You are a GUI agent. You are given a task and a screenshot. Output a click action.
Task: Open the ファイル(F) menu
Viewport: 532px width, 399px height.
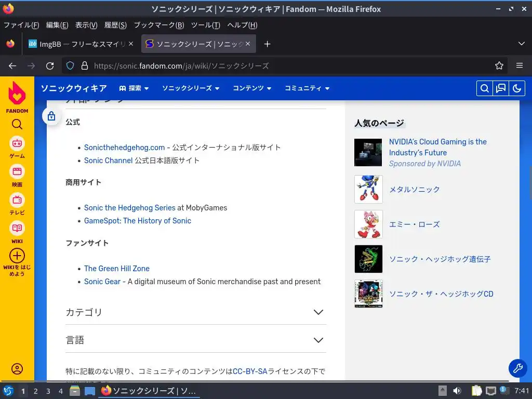[21, 25]
